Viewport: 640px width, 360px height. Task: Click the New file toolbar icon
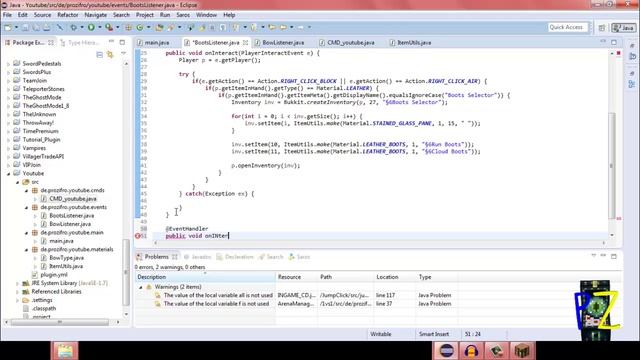pos(8,27)
